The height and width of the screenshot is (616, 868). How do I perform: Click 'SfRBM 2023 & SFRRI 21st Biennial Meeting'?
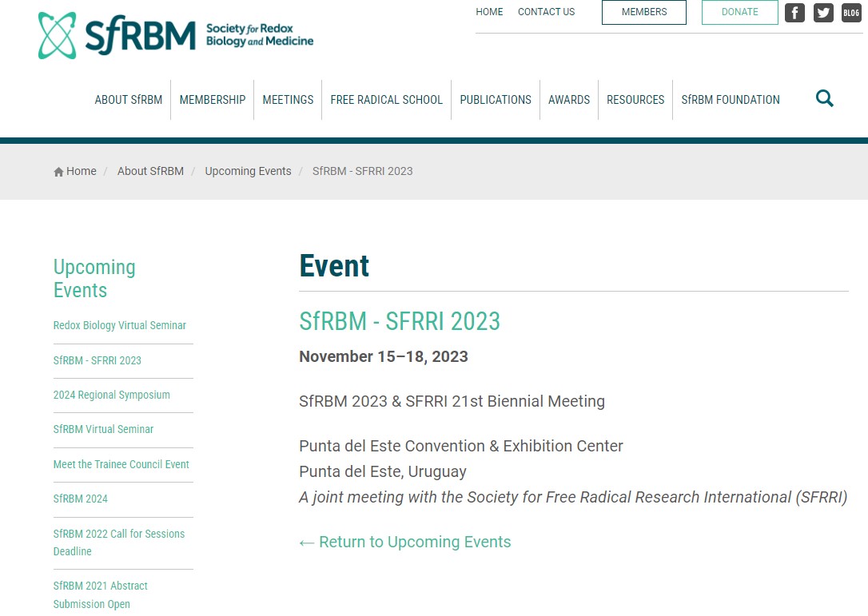(452, 401)
